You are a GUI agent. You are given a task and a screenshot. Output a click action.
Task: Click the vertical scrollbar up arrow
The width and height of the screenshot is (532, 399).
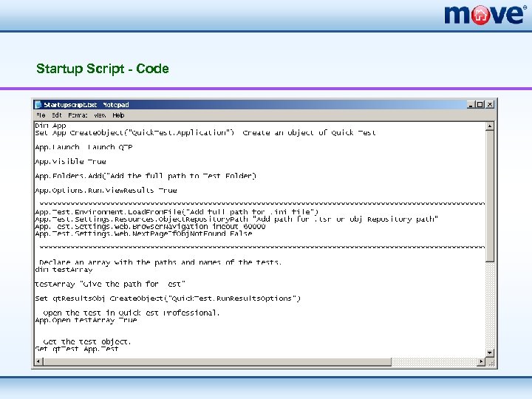489,126
